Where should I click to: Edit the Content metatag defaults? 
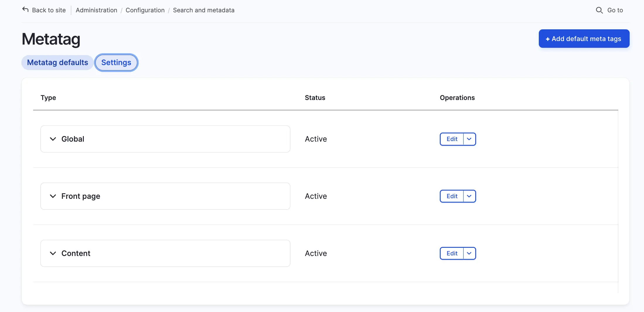(452, 253)
